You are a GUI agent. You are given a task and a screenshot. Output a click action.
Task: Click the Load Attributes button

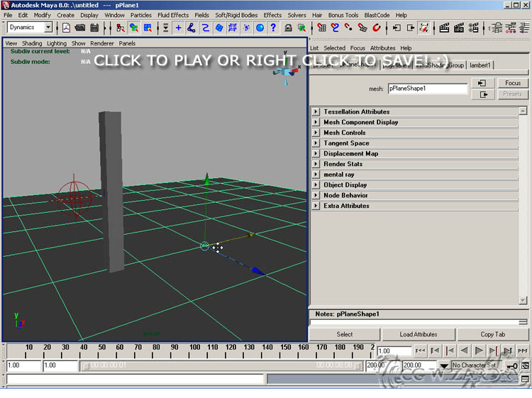(418, 334)
